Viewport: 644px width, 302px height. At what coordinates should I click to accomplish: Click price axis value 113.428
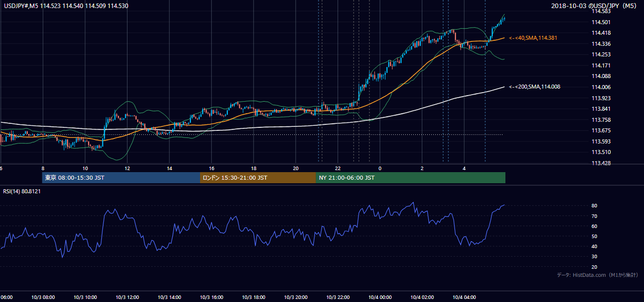click(x=601, y=163)
